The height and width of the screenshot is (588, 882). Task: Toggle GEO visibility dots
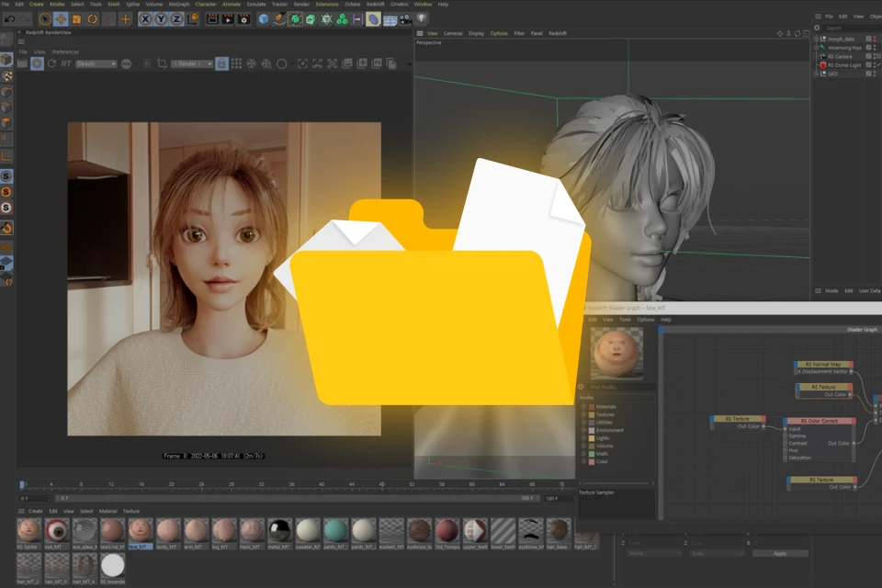point(875,73)
